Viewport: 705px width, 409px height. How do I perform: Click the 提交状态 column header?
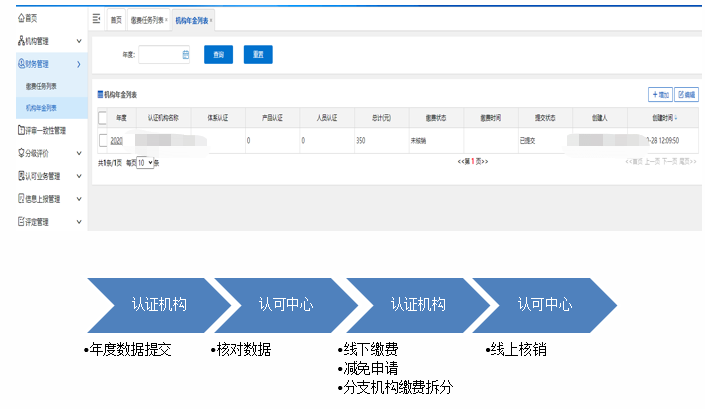pyautogui.click(x=545, y=118)
